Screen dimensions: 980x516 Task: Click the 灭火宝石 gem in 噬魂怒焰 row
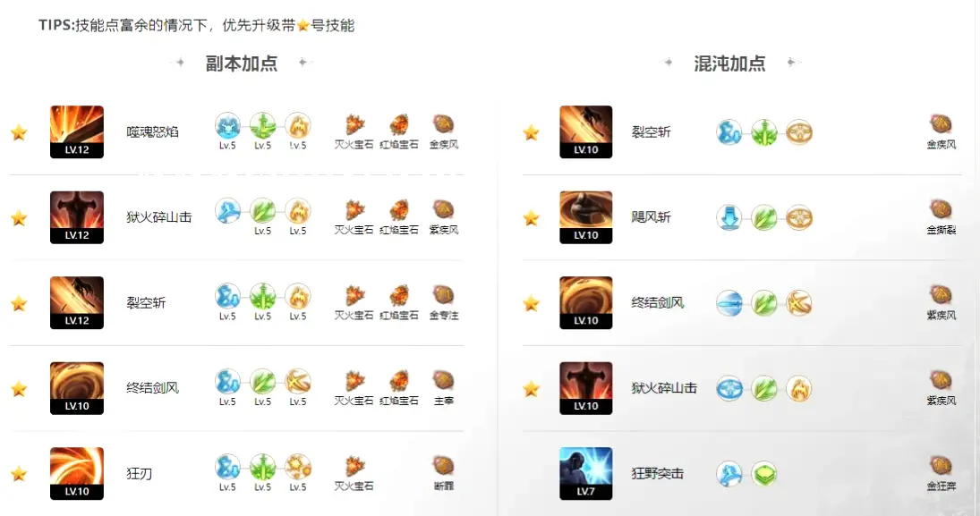tap(354, 124)
